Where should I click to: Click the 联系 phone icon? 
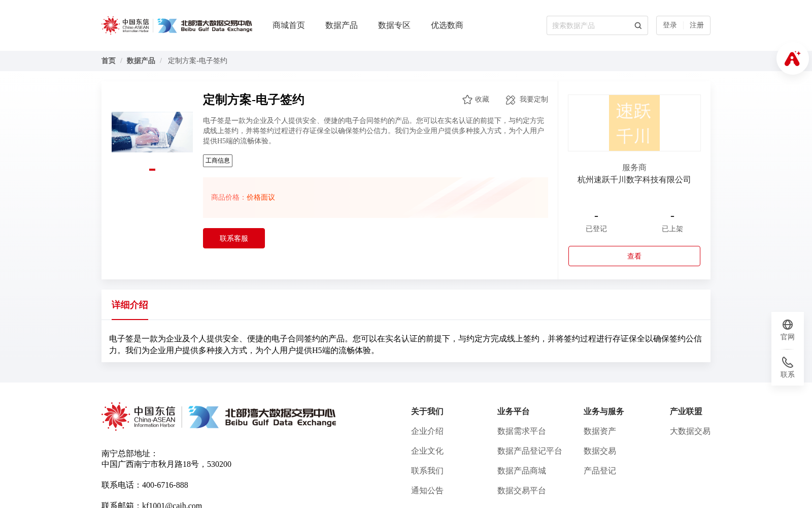coord(788,362)
